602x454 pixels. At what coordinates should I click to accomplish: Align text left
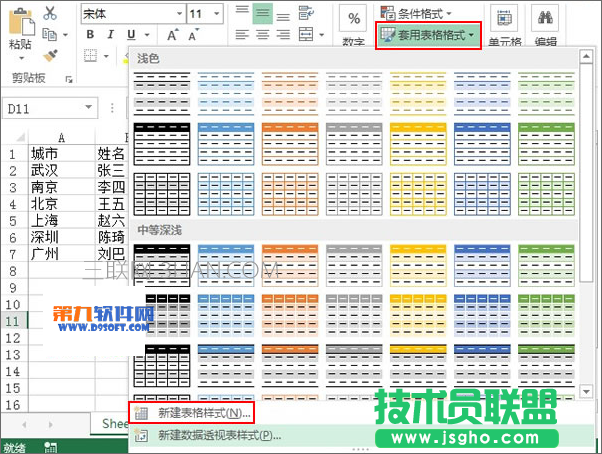coord(242,35)
